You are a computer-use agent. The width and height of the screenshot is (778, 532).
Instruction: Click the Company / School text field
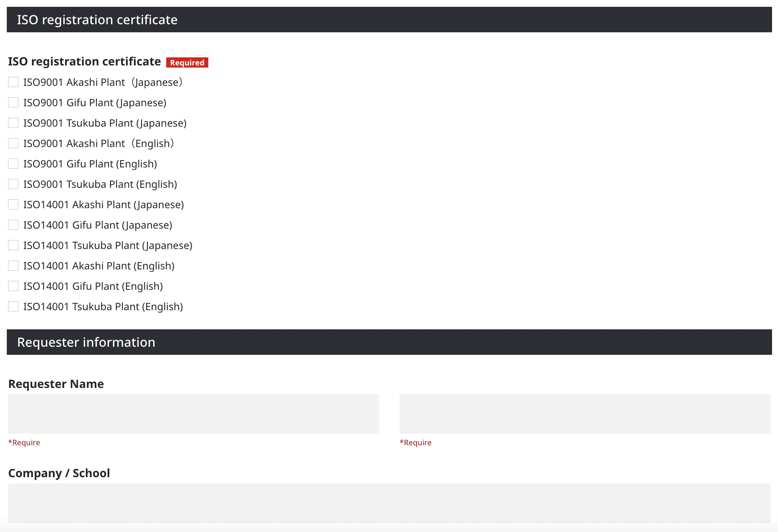point(389,504)
